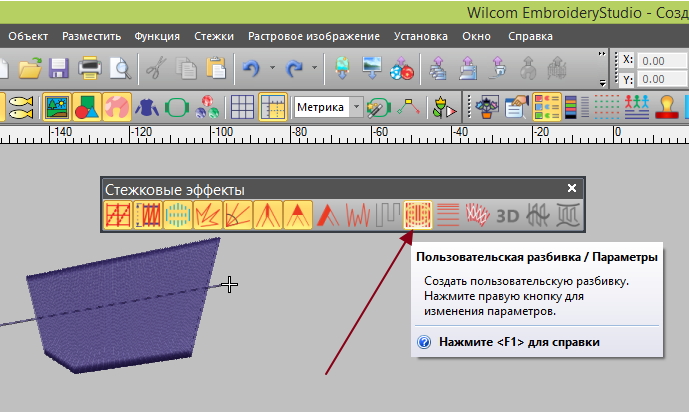The width and height of the screenshot is (689, 412).
Task: Toggle the Object Properties docker icon
Action: click(x=547, y=107)
